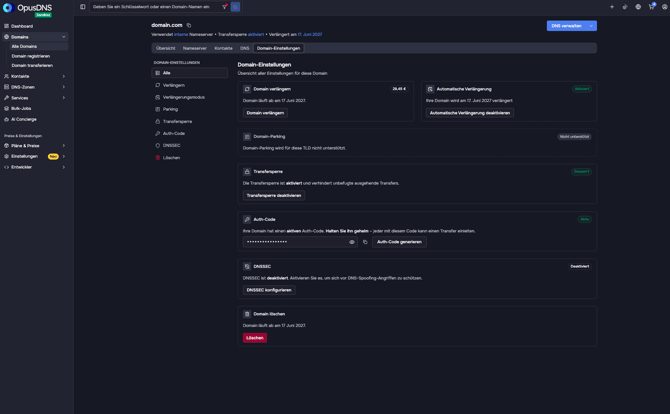Click the Domain-Parking card icon

click(247, 137)
